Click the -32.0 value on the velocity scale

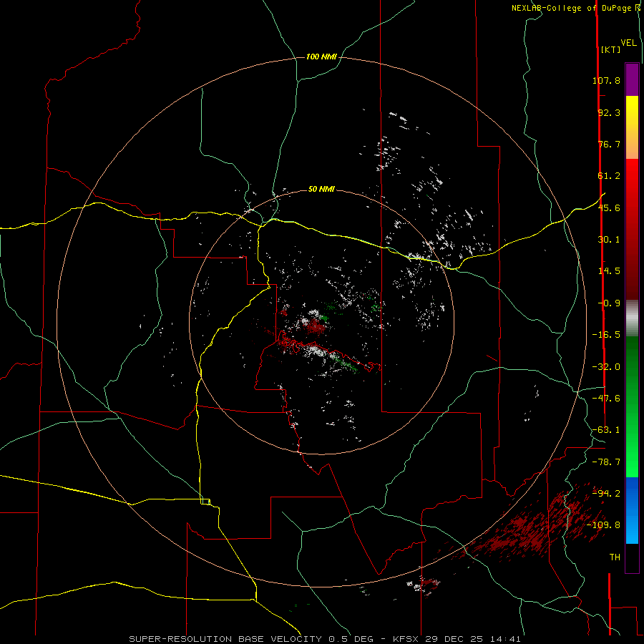tap(606, 367)
